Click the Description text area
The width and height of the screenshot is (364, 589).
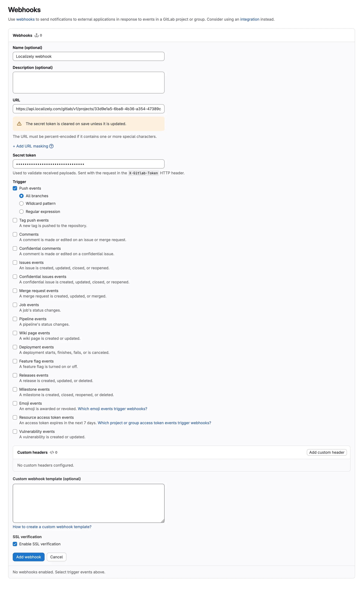(x=89, y=82)
